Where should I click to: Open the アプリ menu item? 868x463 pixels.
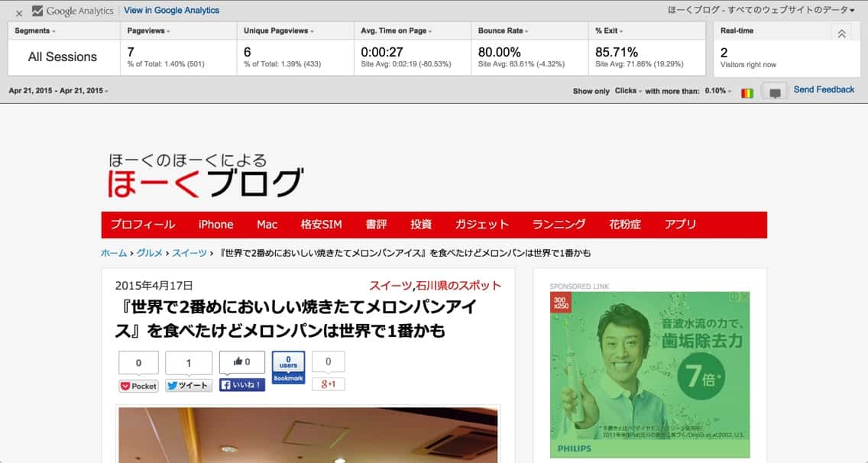pyautogui.click(x=680, y=225)
